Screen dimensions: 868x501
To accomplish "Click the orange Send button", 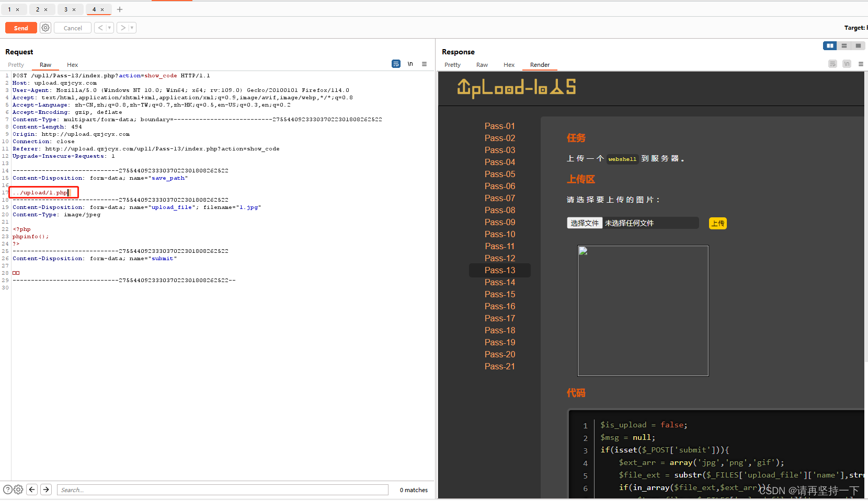I will [x=21, y=28].
